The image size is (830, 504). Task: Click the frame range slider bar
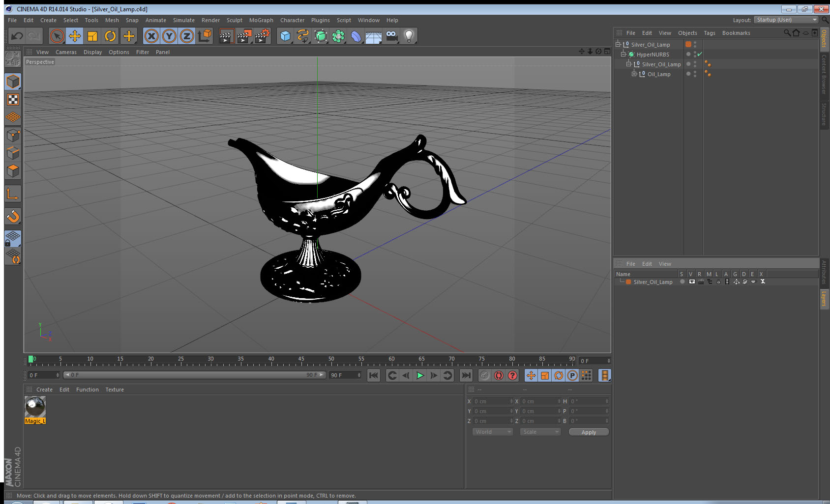pyautogui.click(x=194, y=375)
